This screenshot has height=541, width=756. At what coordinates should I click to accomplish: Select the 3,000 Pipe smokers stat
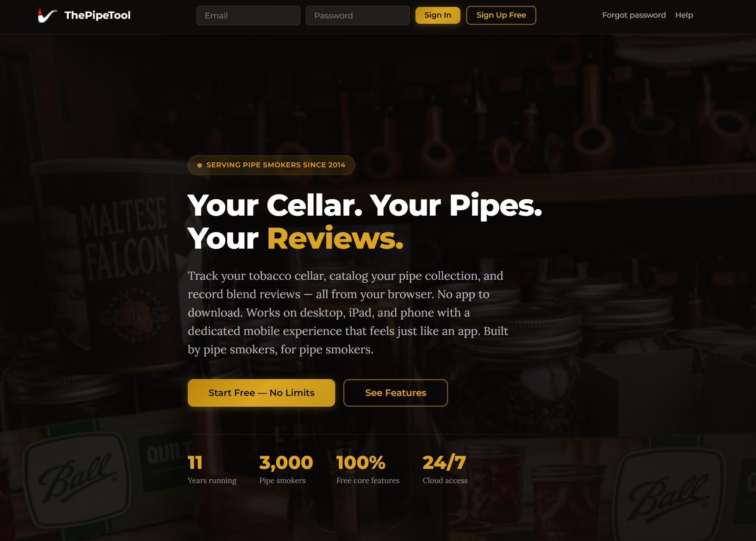[x=286, y=469]
